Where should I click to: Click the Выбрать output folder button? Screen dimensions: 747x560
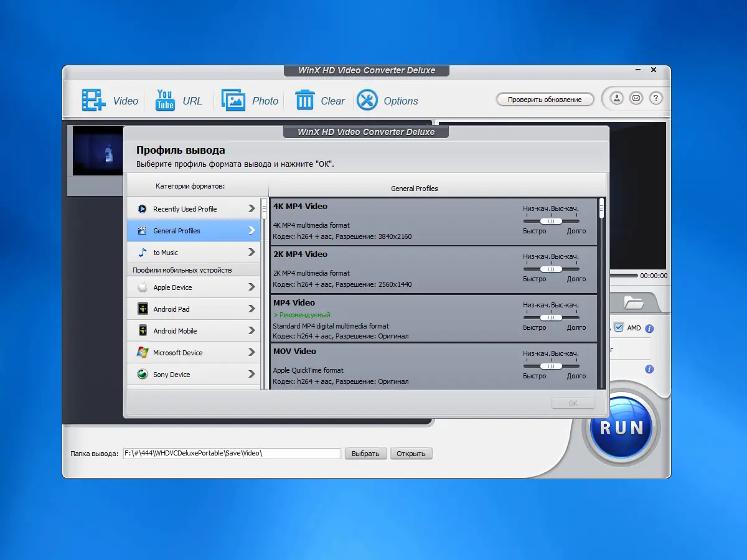tap(365, 454)
